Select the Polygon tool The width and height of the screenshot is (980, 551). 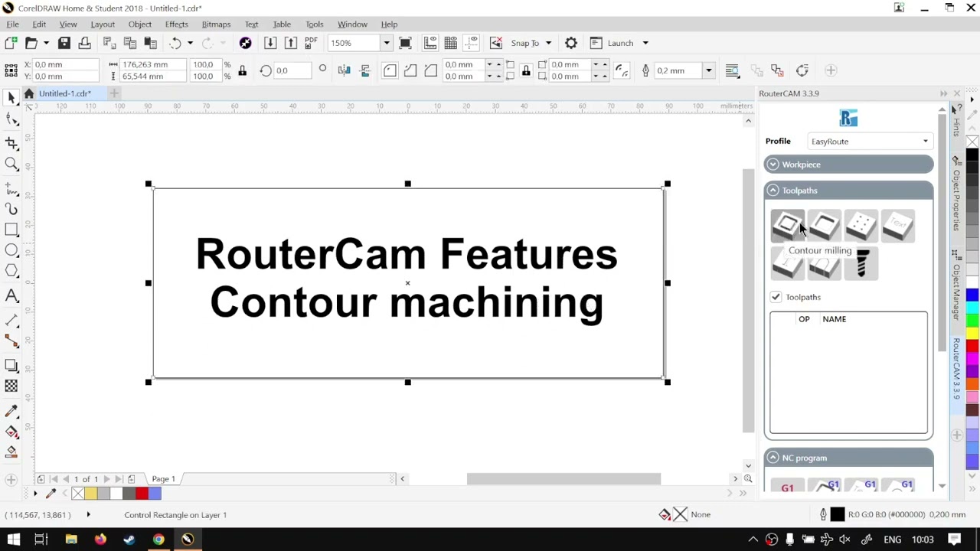click(11, 271)
